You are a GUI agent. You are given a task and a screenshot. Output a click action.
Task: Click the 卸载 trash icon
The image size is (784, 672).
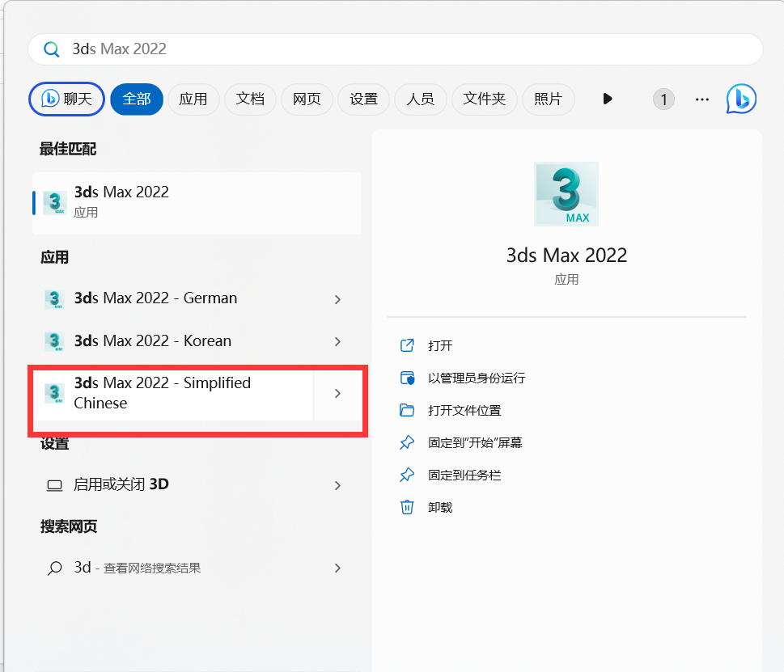click(407, 507)
